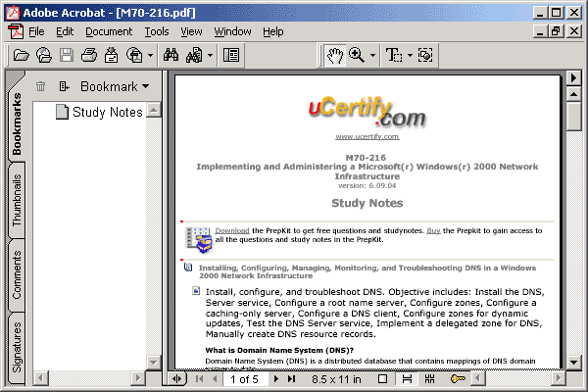588x392 pixels.
Task: Open the Edit menu
Action: click(65, 32)
